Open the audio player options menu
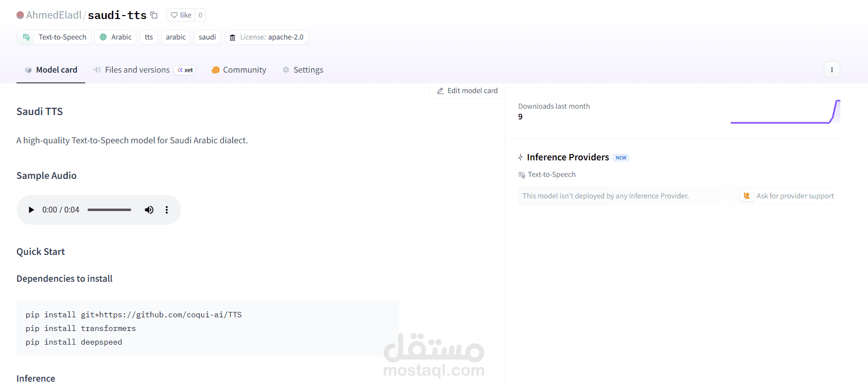 click(167, 210)
